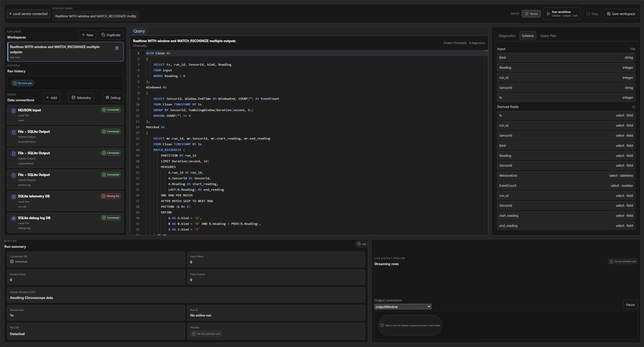The width and height of the screenshot is (644, 347).
Task: Click the Start a run to stream hint
Action: click(410, 326)
